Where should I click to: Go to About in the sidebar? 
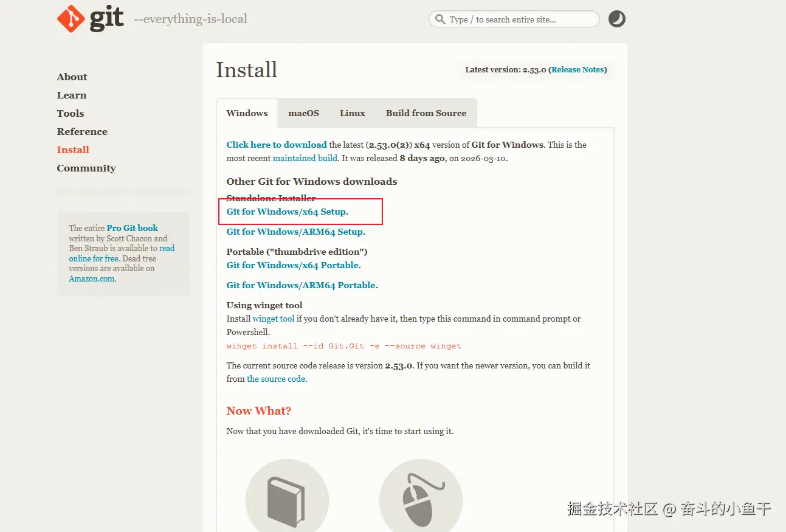click(72, 77)
